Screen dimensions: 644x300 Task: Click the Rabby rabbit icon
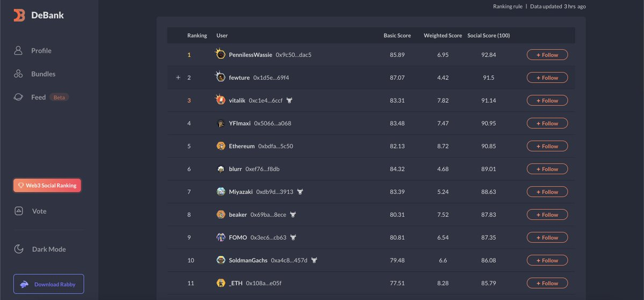click(x=24, y=284)
